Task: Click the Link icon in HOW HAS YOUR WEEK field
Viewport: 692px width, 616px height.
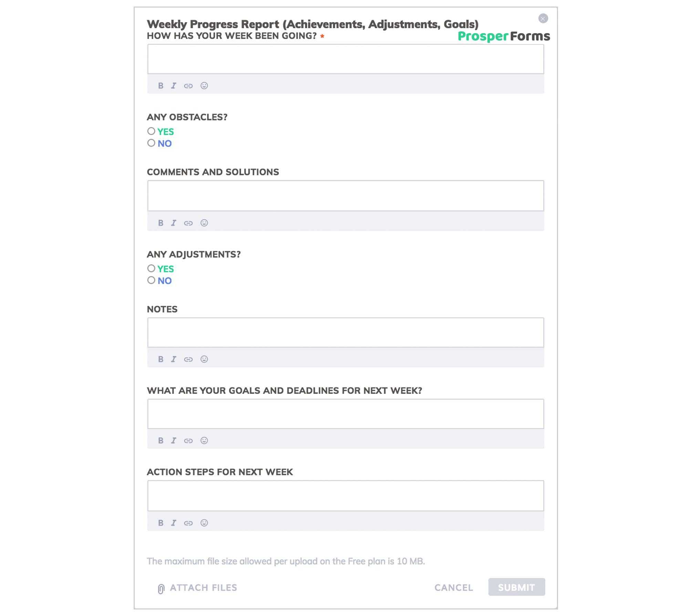Action: [188, 86]
